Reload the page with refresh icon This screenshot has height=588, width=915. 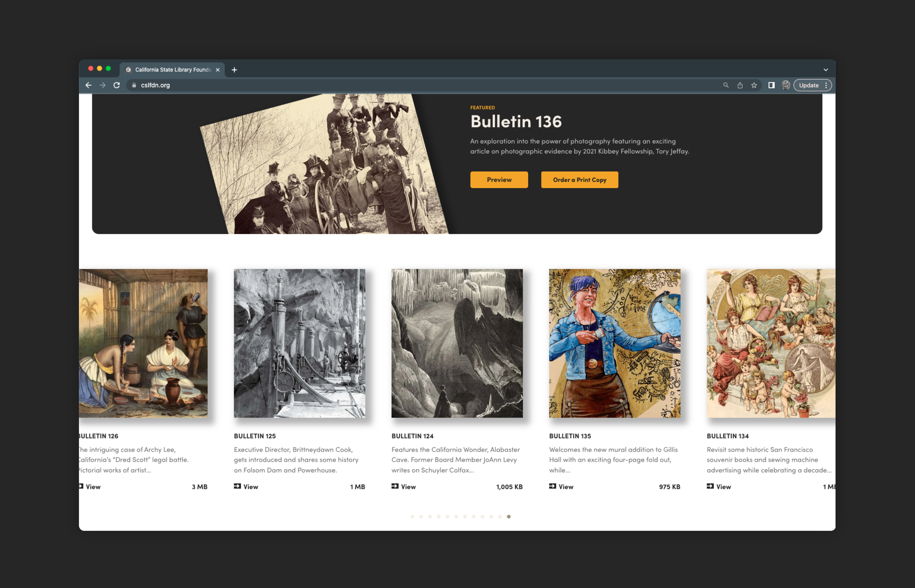coord(116,85)
